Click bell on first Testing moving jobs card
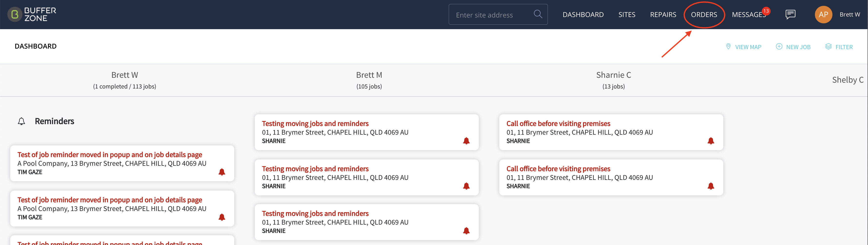Viewport: 868px width, 245px height. [466, 141]
